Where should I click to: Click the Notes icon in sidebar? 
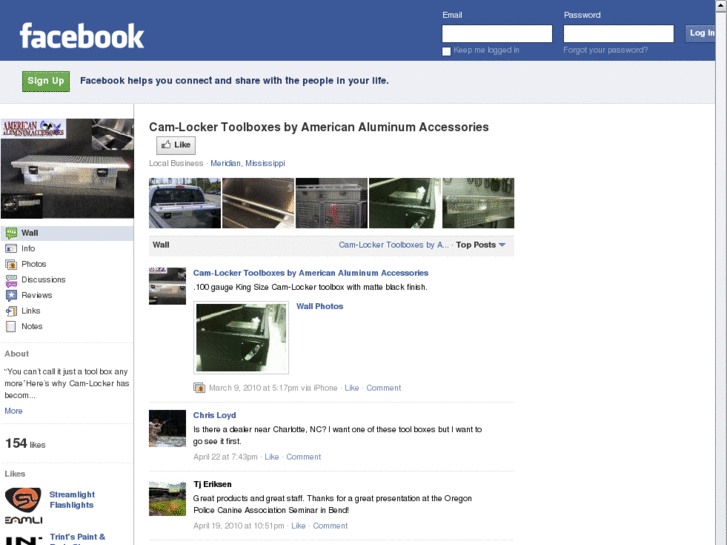(11, 327)
